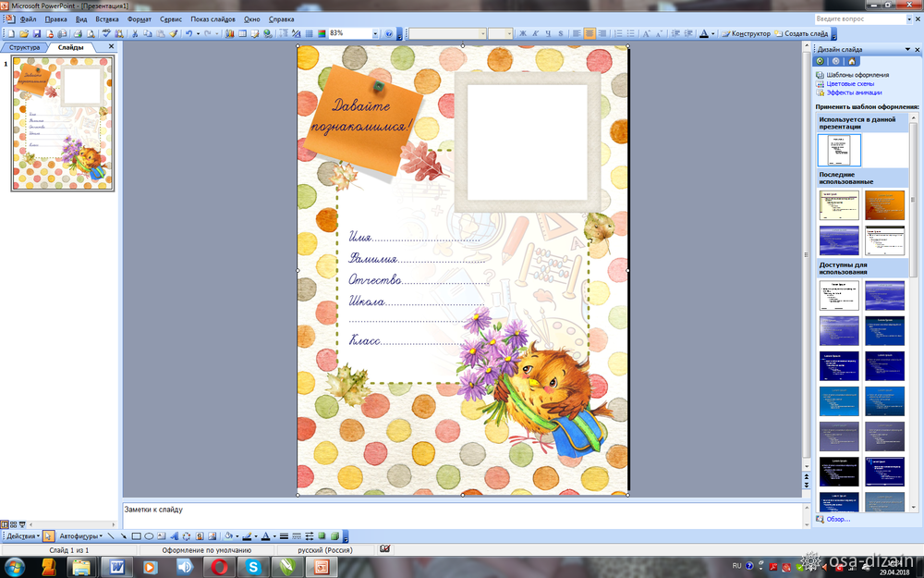Select the Oval drawing tool
The width and height of the screenshot is (924, 578).
tap(149, 536)
